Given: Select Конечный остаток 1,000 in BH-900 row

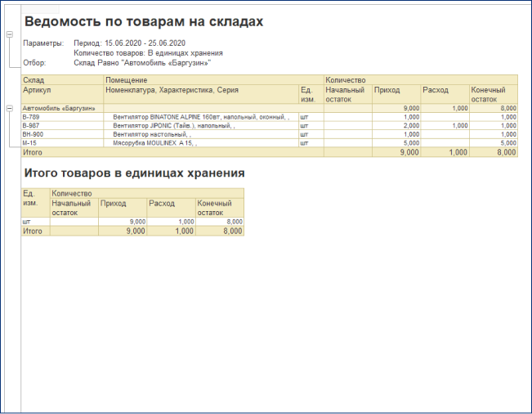Looking at the screenshot, I should [x=494, y=134].
